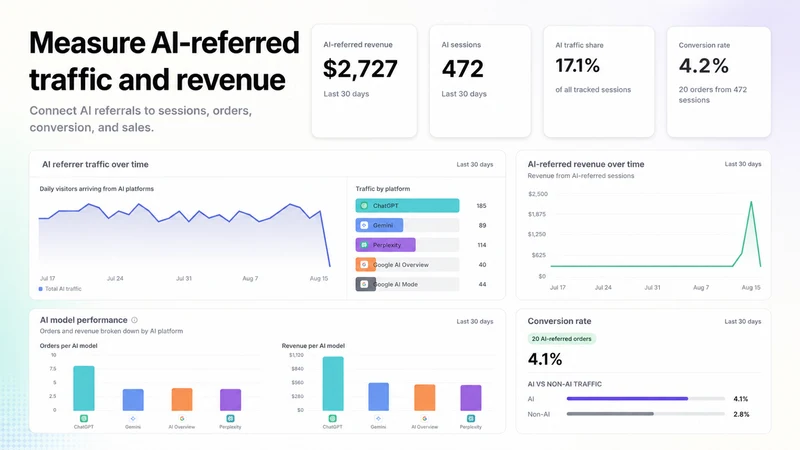800x450 pixels.
Task: Click Last 30 days in AI-referred revenue over time card
Action: [743, 164]
